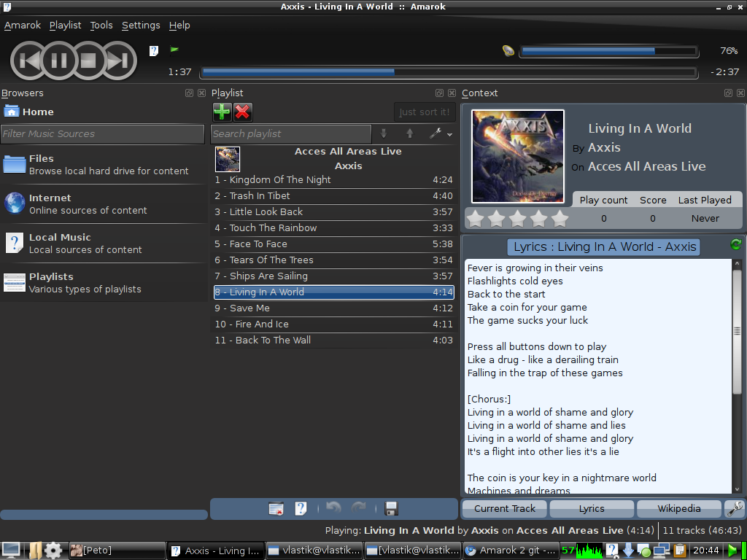Open the Local Music browser

[104, 244]
